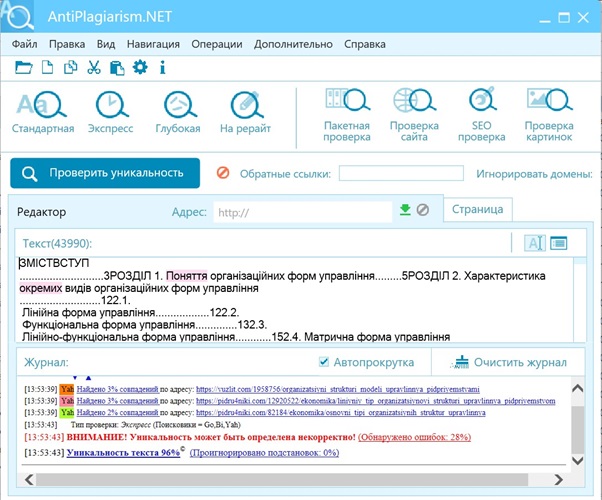Open the pidru4niki.com 12920522 link
This screenshot has height=500, width=602.
tap(375, 401)
